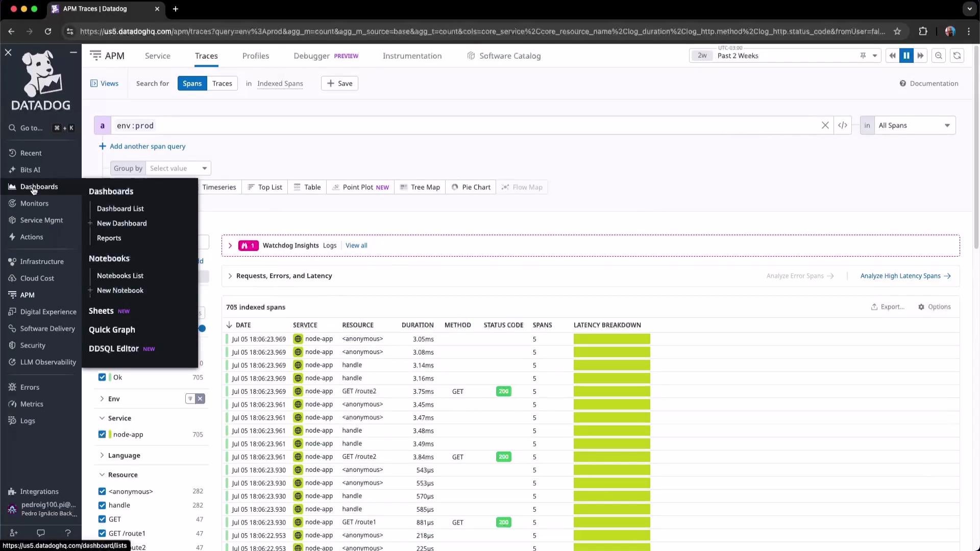Switch search to Spans
The height and width of the screenshot is (551, 980).
(x=192, y=84)
